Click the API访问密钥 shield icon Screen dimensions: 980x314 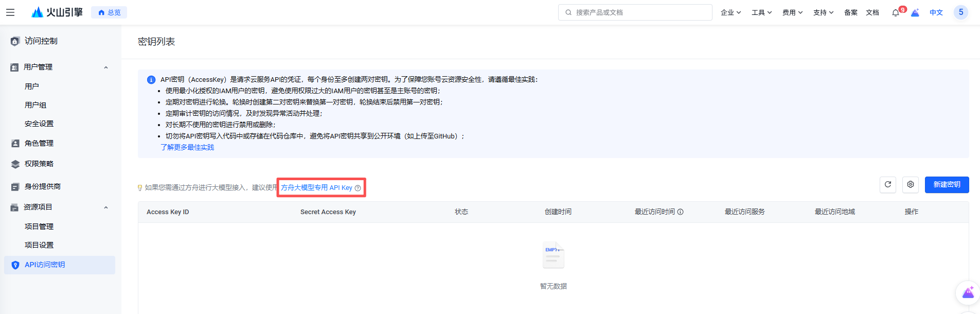pos(15,265)
